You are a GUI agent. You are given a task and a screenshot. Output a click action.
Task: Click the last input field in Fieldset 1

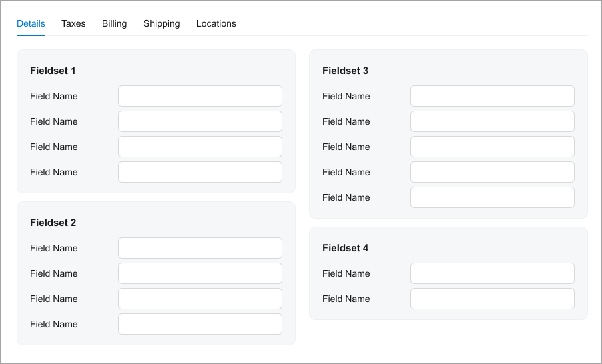[x=200, y=172]
